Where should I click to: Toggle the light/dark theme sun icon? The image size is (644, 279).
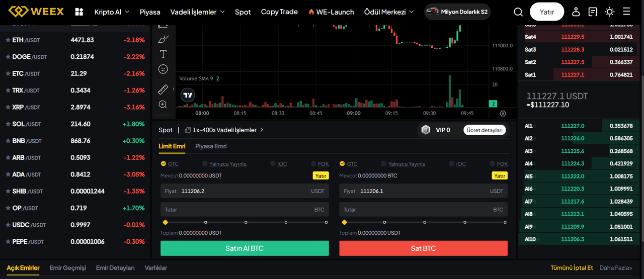pos(610,12)
